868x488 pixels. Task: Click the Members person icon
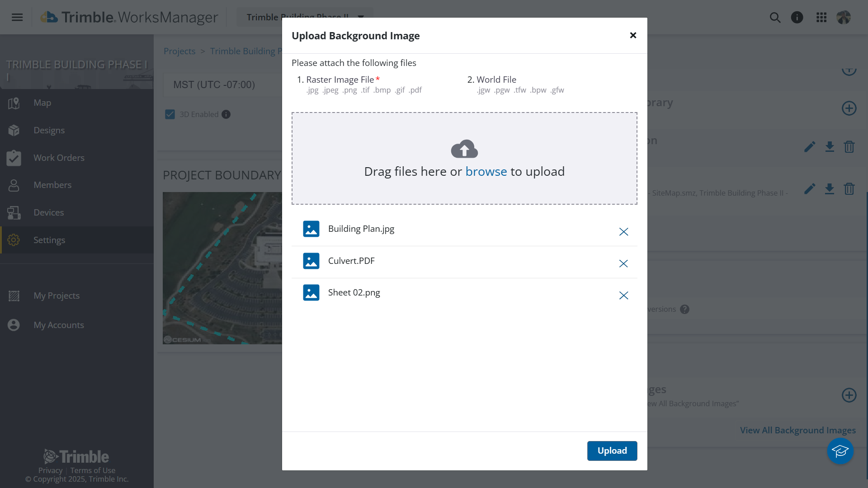point(14,185)
